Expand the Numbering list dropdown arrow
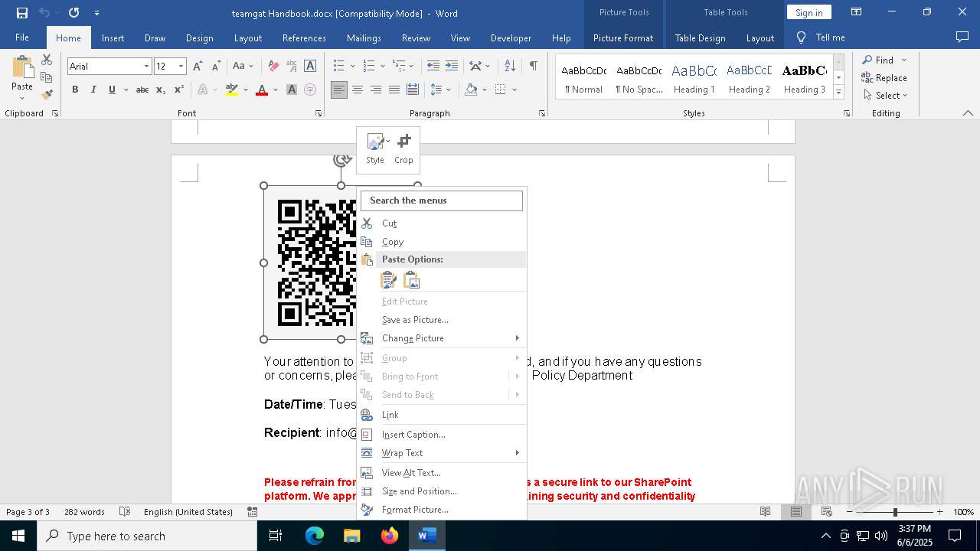 pos(381,67)
